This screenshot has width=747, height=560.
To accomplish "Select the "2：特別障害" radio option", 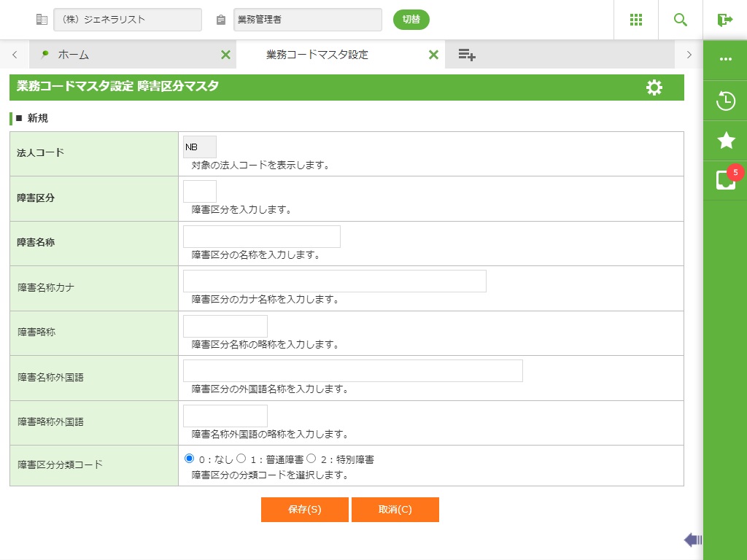I will click(x=311, y=459).
